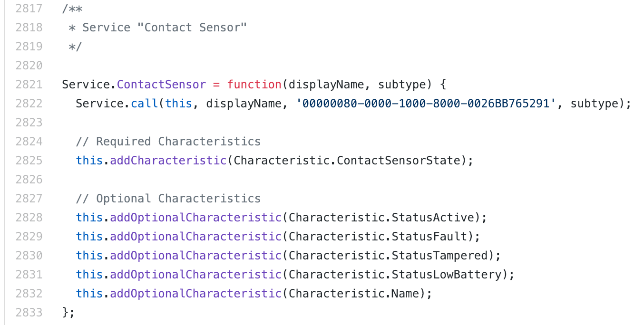Click the addCharacteristic method call
Viewport: 644px width, 325px height.
168,161
